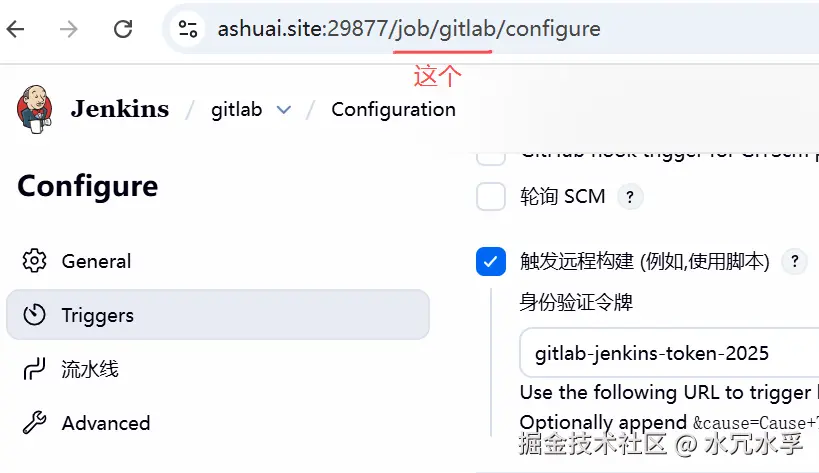Click the 流水线 pipeline icon
This screenshot has height=473, width=819.
[x=34, y=369]
